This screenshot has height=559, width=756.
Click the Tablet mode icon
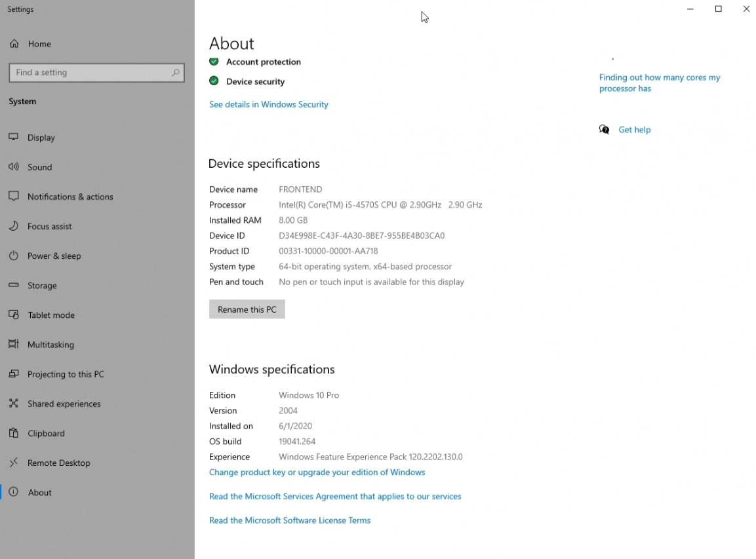point(14,315)
